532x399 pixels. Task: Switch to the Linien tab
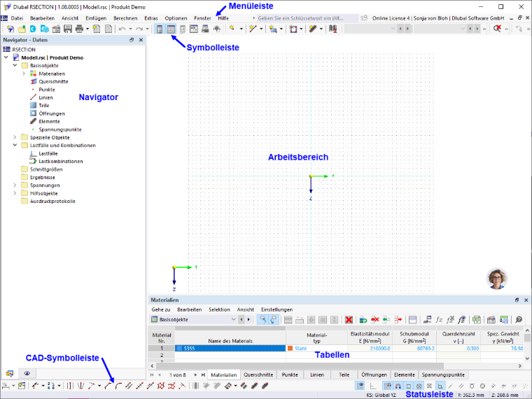[317, 375]
